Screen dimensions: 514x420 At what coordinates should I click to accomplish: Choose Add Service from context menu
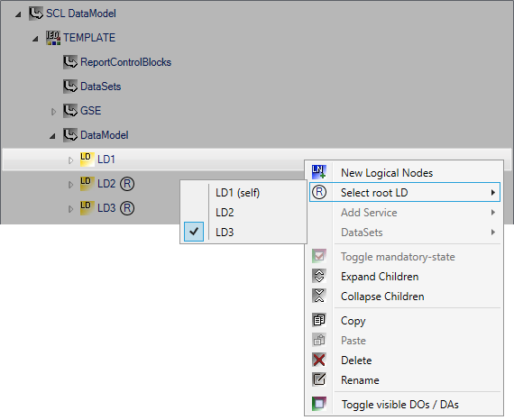click(405, 213)
